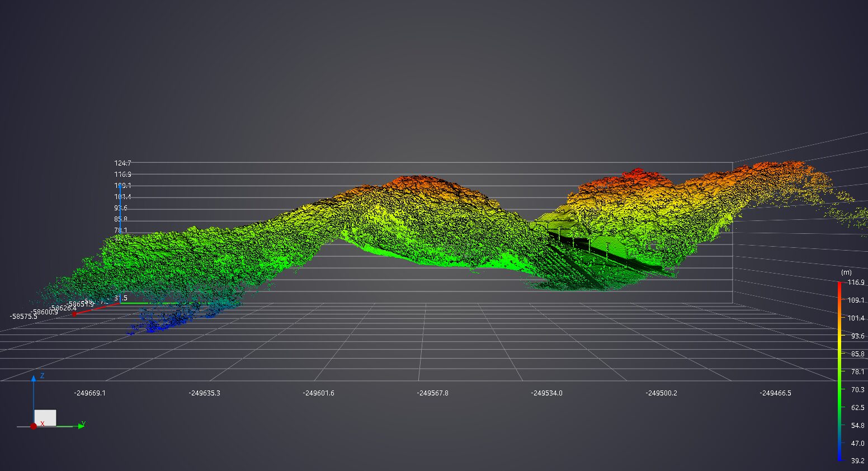This screenshot has width=868, height=471.
Task: Click the -58575.5 label on the X axis
Action: pos(23,317)
